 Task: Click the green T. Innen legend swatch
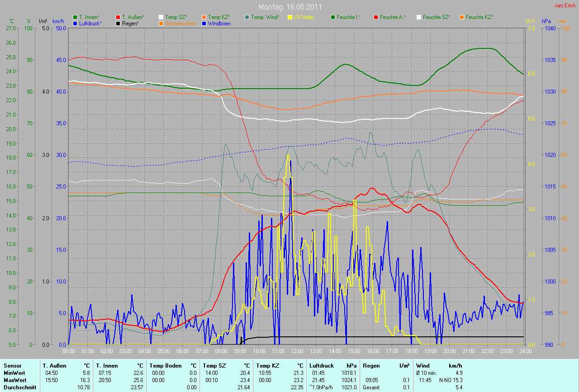(75, 17)
